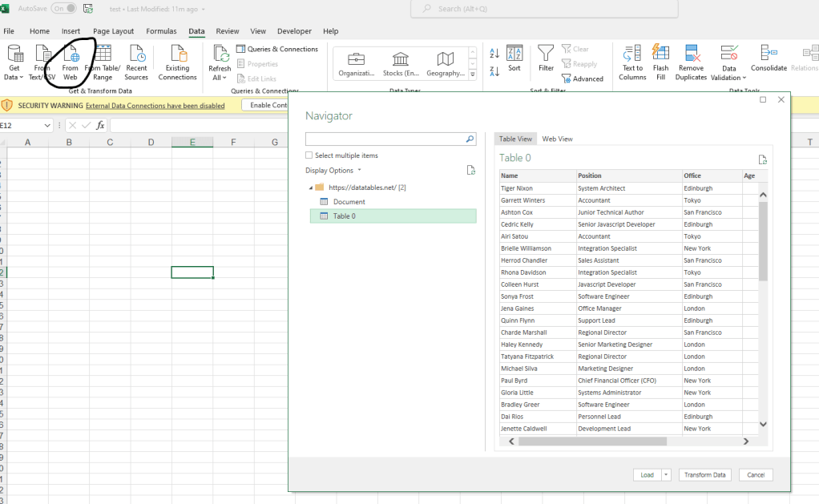This screenshot has width=819, height=504.
Task: Open Recent Sources in the ribbon
Action: (136, 62)
